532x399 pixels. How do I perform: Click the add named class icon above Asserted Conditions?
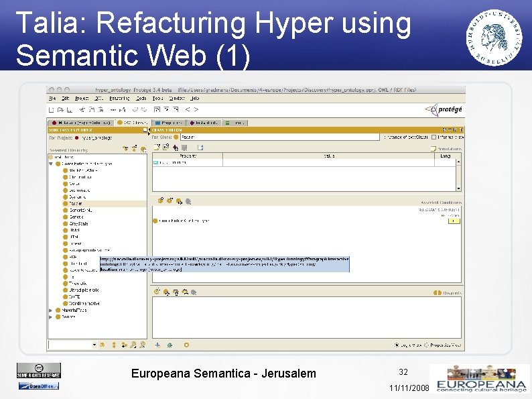(179, 201)
